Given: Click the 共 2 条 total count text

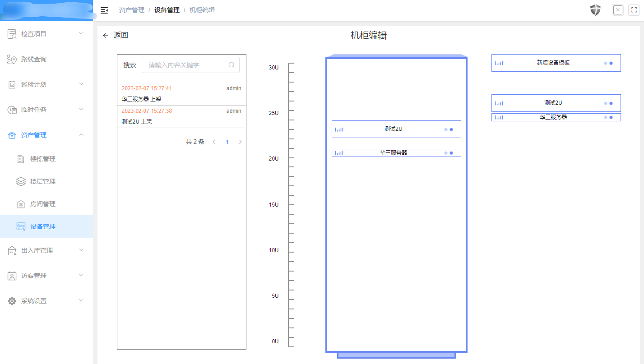Looking at the screenshot, I should point(195,142).
